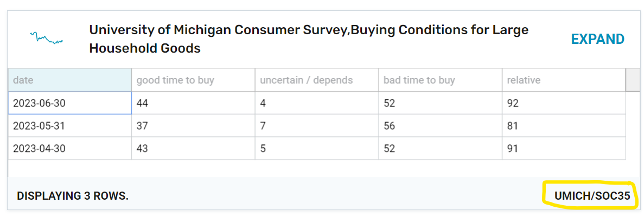Select the date column header
Image resolution: width=644 pixels, height=216 pixels.
70,80
